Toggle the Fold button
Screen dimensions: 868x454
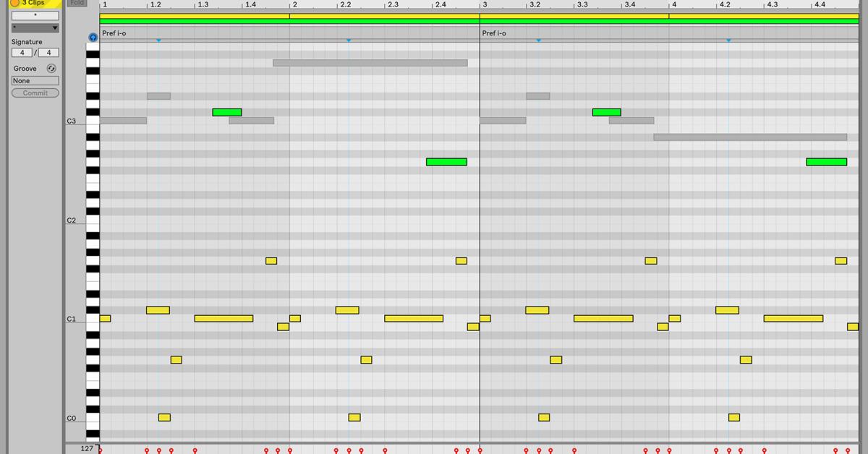(x=77, y=3)
